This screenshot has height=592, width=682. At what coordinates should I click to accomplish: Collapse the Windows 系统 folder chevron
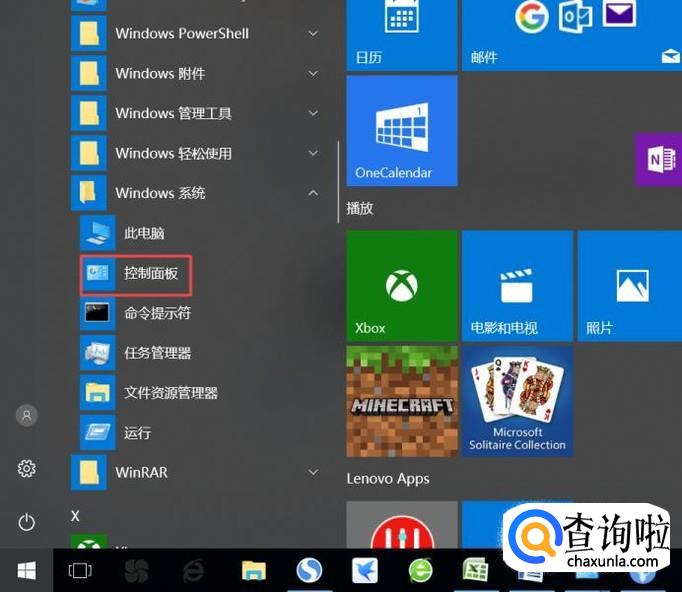click(x=313, y=193)
